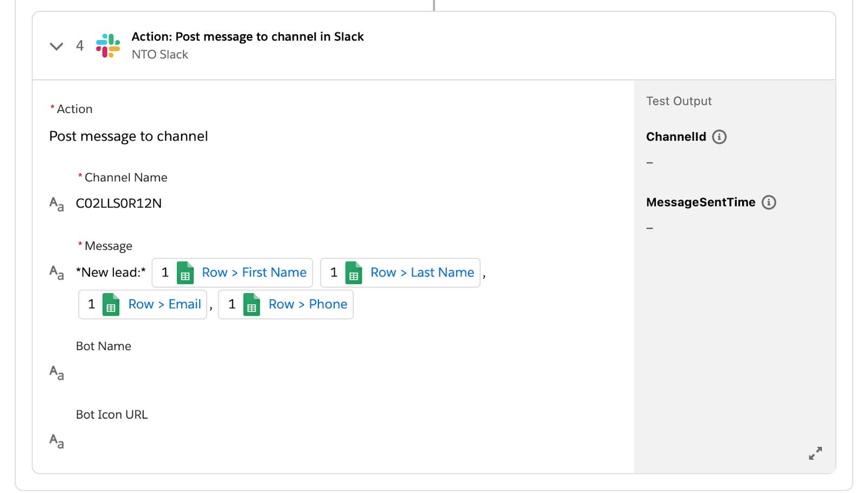Click the 'NTO Slack' connection label

click(x=160, y=54)
